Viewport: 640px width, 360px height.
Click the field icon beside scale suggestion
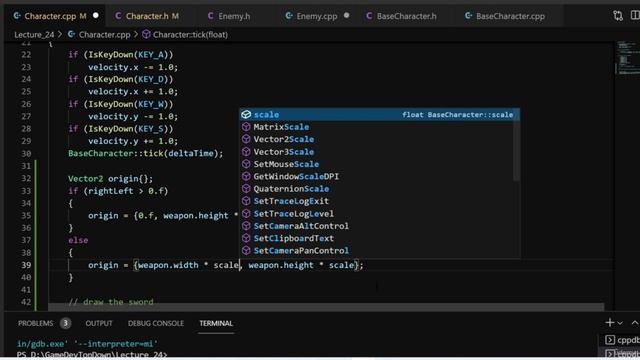tap(246, 115)
